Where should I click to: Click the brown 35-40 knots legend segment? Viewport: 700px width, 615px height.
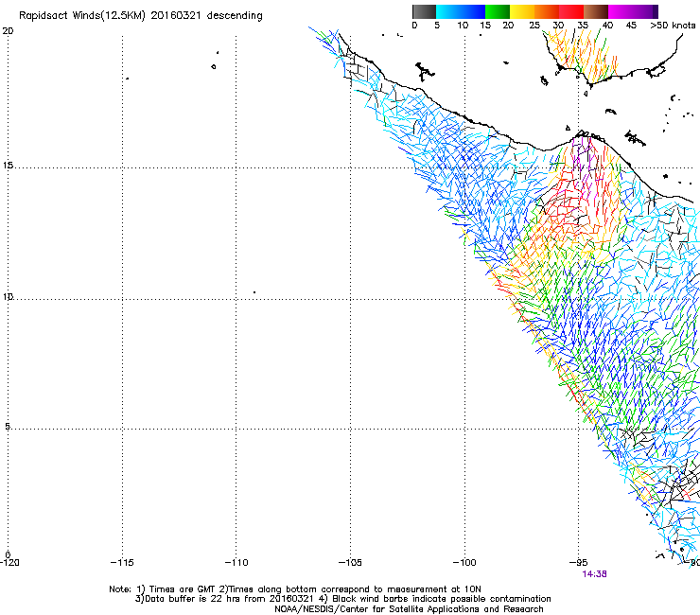596,11
